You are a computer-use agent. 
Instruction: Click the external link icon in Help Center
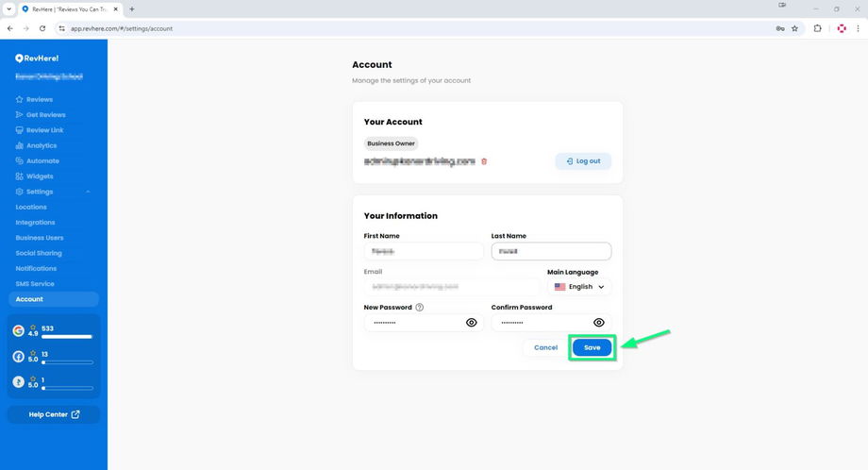(x=75, y=414)
